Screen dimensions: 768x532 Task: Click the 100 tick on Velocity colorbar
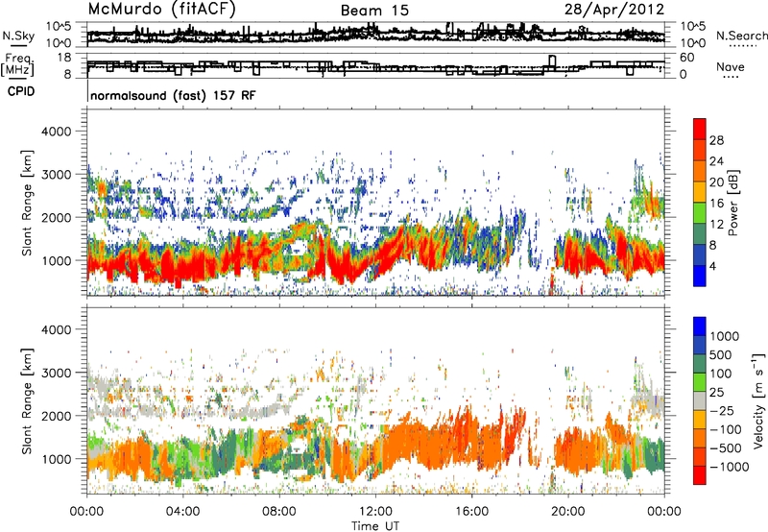coord(721,374)
